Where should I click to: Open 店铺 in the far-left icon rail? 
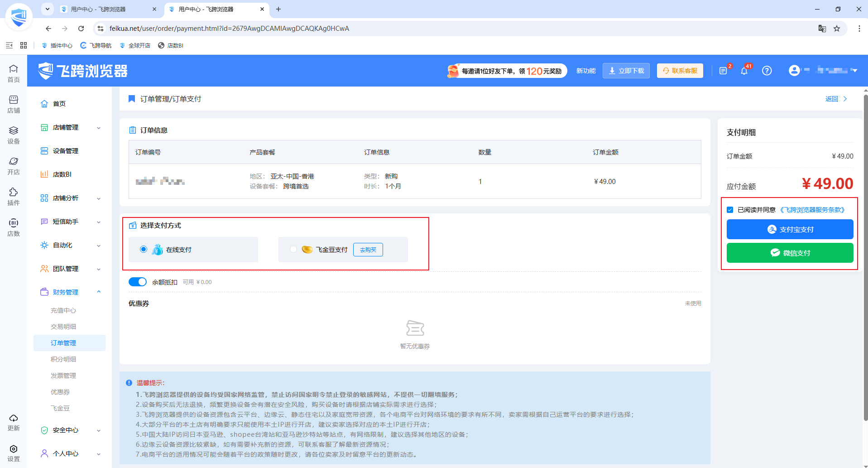pos(14,104)
